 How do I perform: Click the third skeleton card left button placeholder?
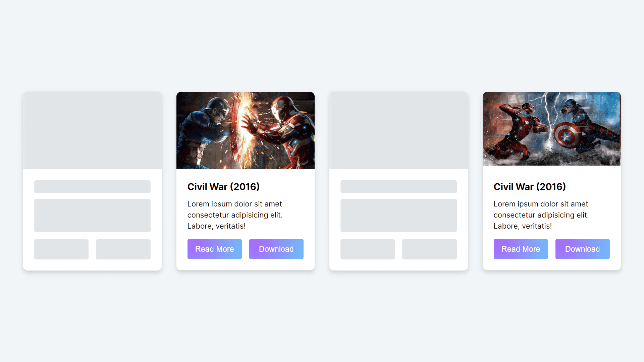(368, 249)
